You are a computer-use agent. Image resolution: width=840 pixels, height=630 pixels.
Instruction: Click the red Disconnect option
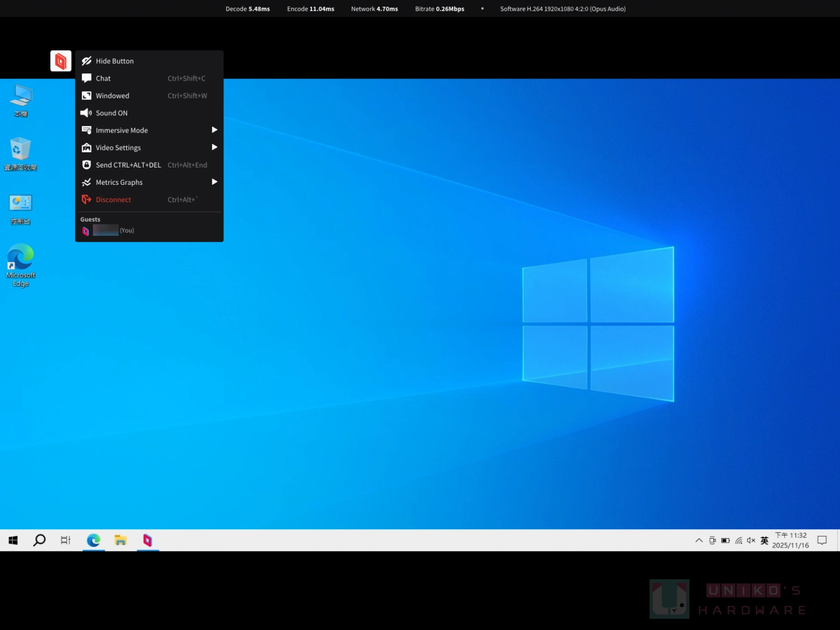pos(113,200)
